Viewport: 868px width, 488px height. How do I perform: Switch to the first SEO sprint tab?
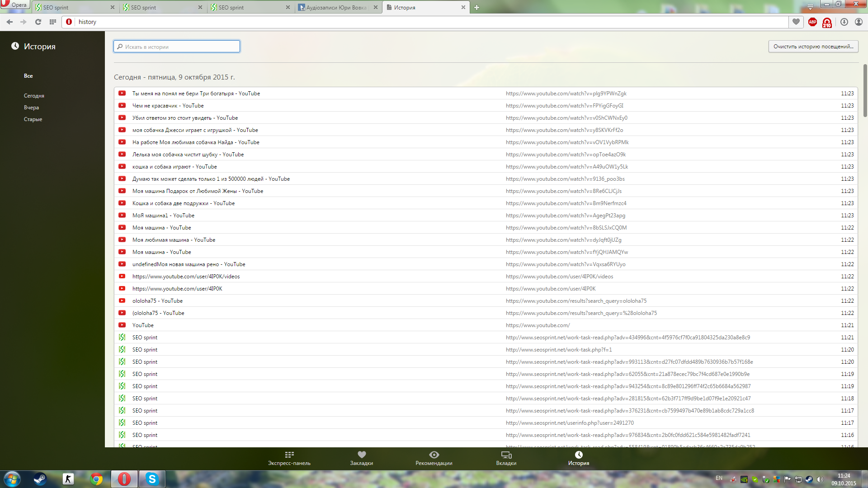(72, 7)
